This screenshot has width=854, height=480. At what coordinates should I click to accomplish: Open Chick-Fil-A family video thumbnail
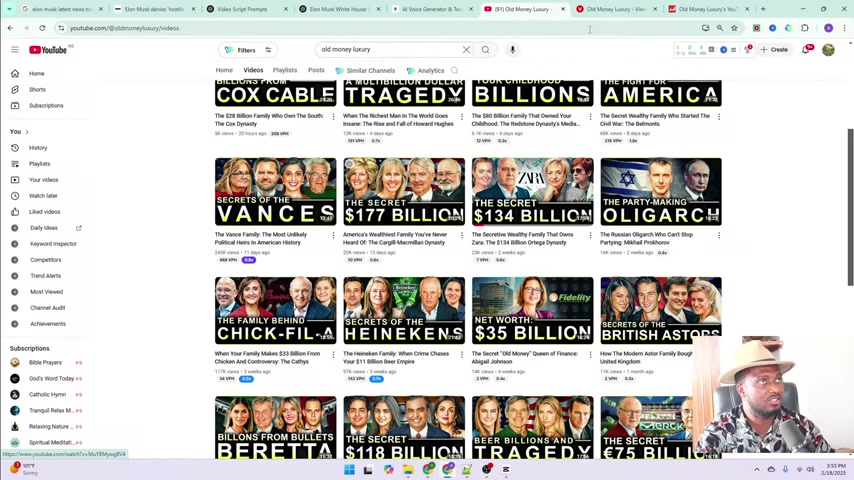(276, 311)
